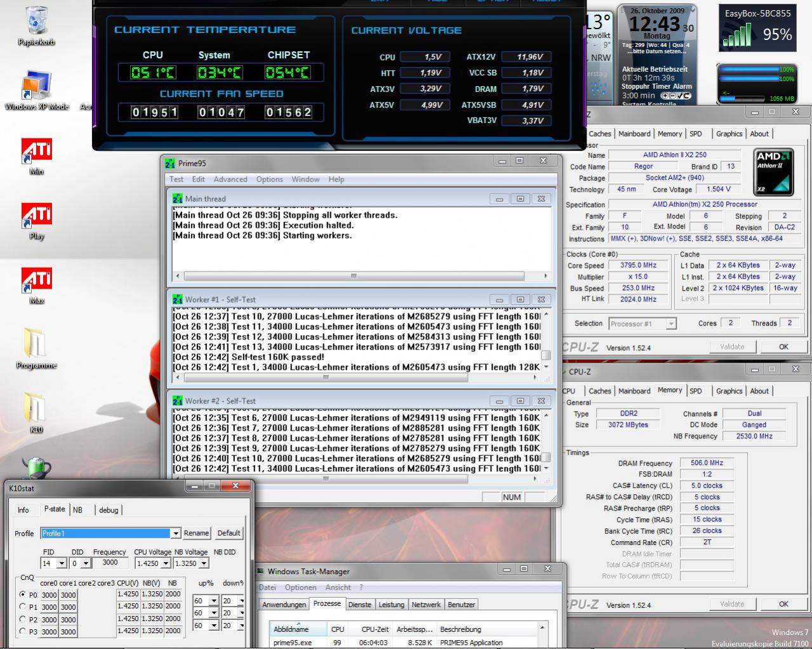Click the Prime95 title bar icon
Viewport: 812px width, 649px height.
170,164
